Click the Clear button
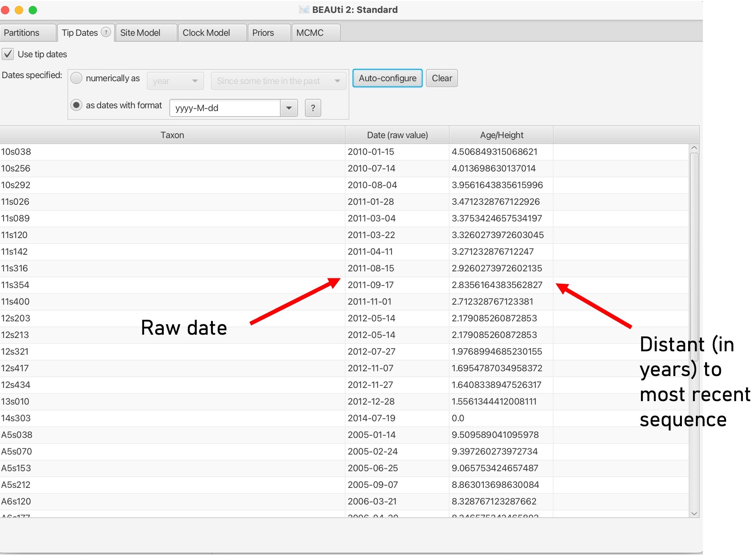Screen dimensions: 756x555 [441, 78]
